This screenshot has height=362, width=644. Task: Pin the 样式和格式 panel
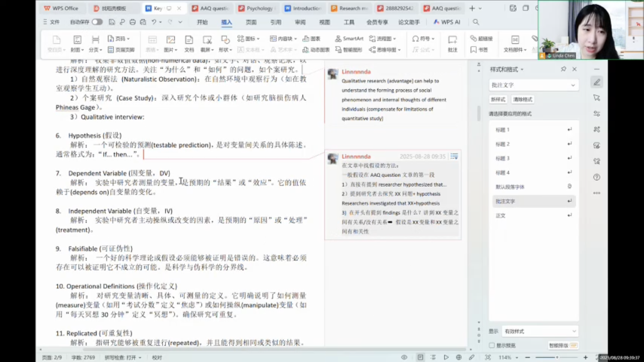[x=563, y=69]
